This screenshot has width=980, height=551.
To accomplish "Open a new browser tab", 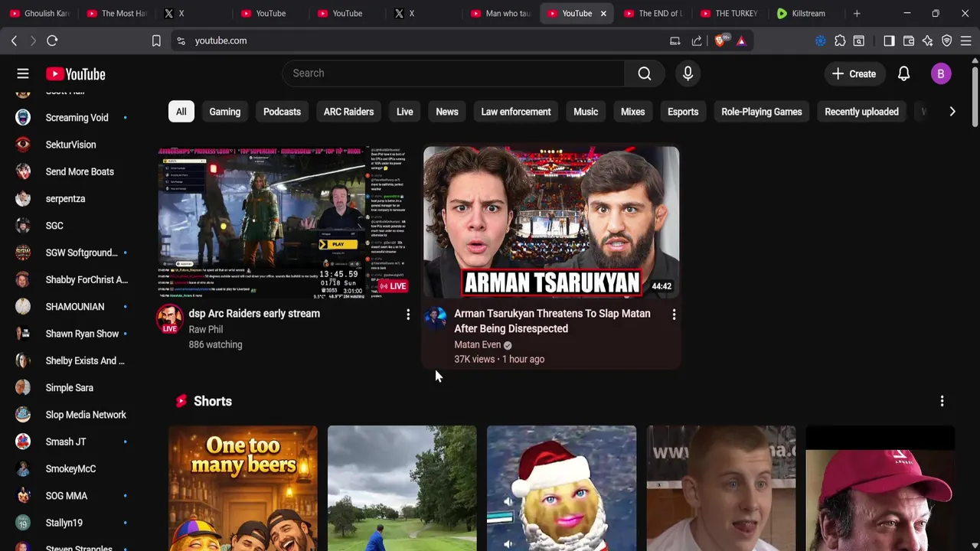I will (x=857, y=13).
